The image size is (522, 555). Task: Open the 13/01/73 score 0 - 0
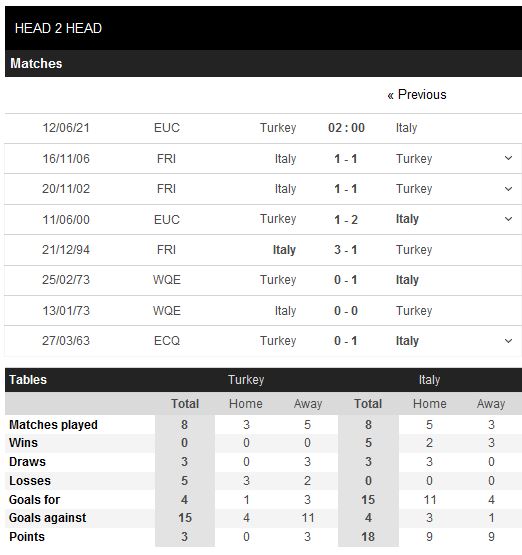tap(345, 311)
